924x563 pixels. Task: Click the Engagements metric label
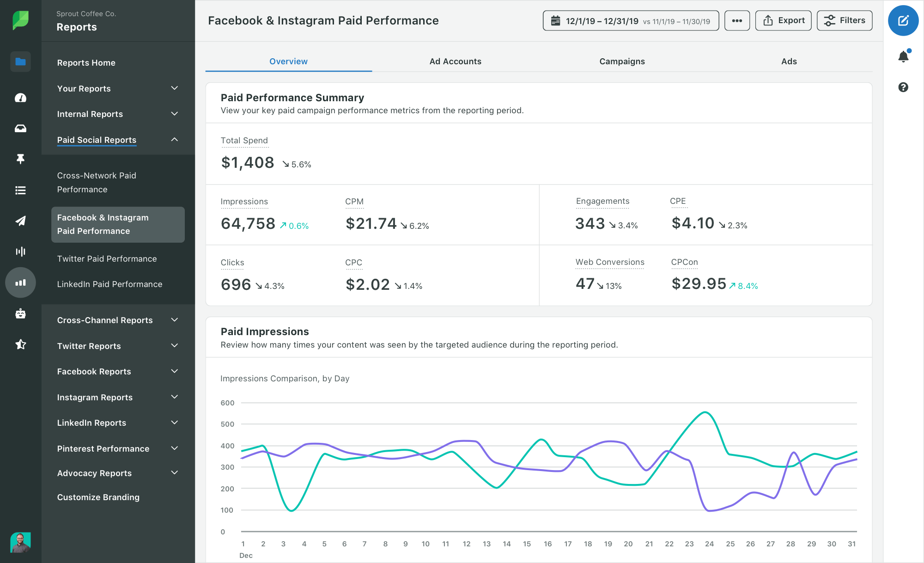(x=602, y=201)
